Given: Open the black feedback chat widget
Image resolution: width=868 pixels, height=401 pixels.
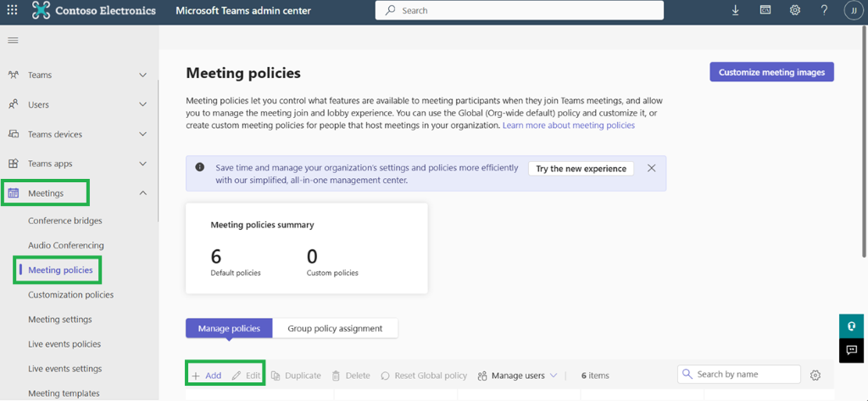Looking at the screenshot, I should tap(851, 350).
